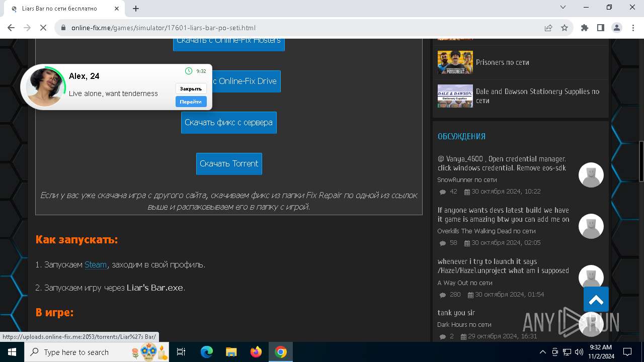Click avatar beside SnowRunner comment
Screen dimensions: 644x362
coord(591,175)
